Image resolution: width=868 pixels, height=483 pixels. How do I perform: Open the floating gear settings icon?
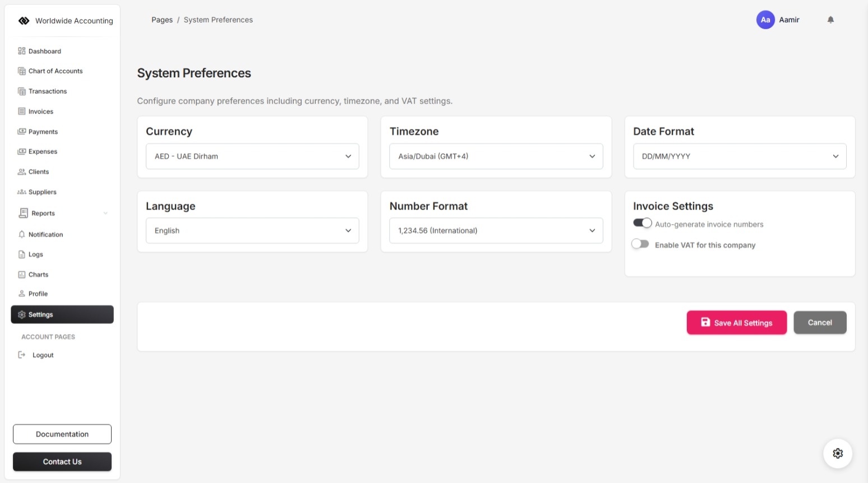[x=838, y=453]
